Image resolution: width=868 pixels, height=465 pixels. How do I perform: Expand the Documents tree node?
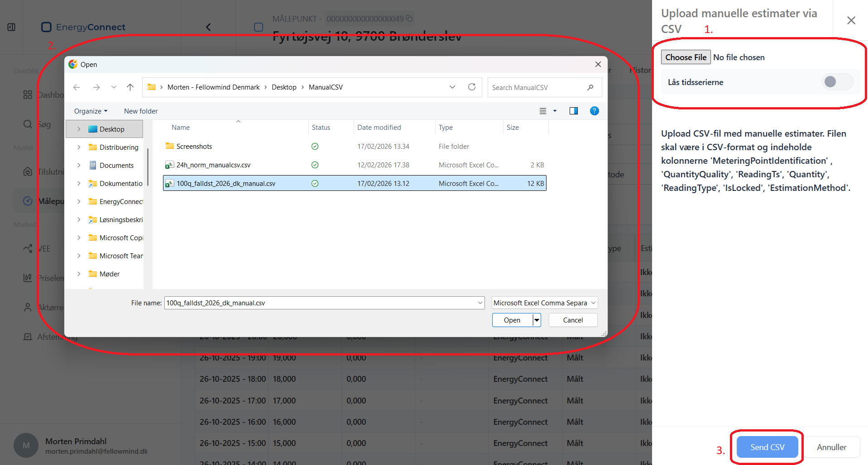click(x=79, y=165)
